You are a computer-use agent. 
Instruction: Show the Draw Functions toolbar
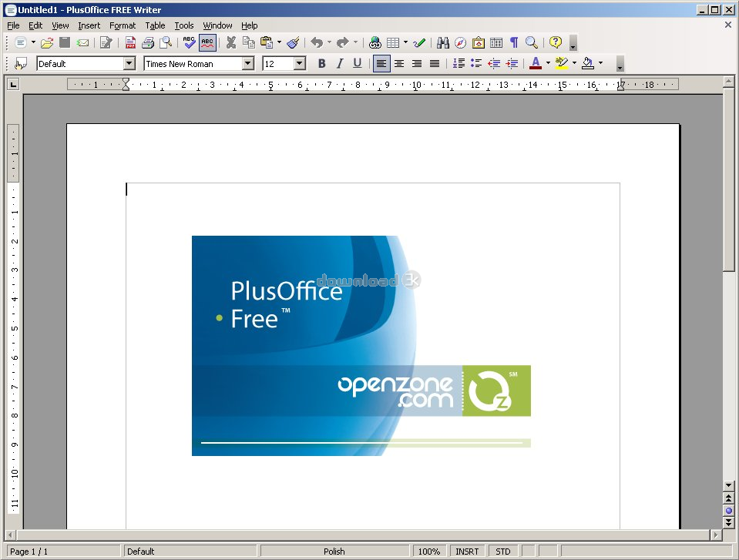tap(419, 43)
